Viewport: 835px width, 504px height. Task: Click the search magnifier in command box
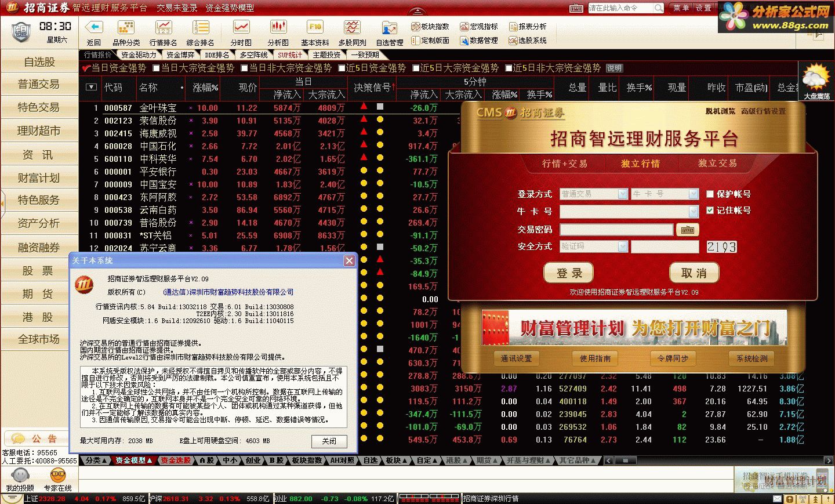click(659, 8)
